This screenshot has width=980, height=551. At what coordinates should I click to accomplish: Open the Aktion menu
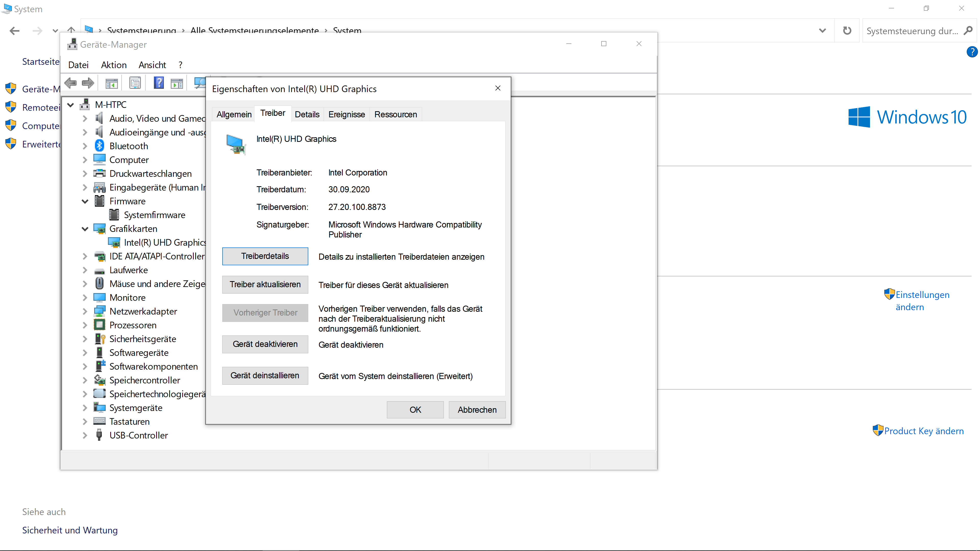point(114,65)
